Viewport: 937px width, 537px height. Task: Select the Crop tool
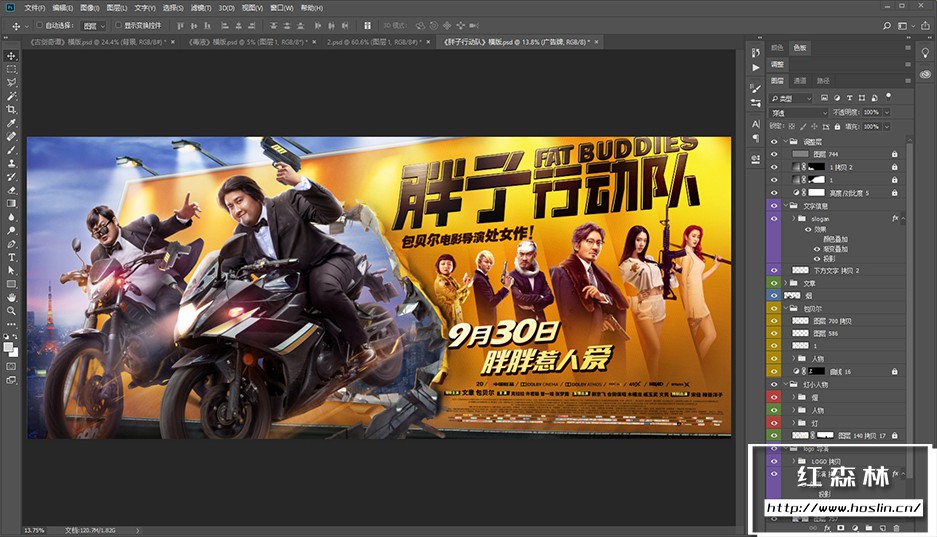(x=11, y=109)
